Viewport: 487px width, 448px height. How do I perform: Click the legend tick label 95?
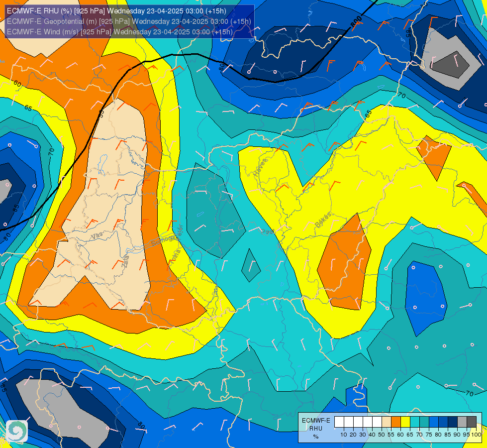pos(467,435)
